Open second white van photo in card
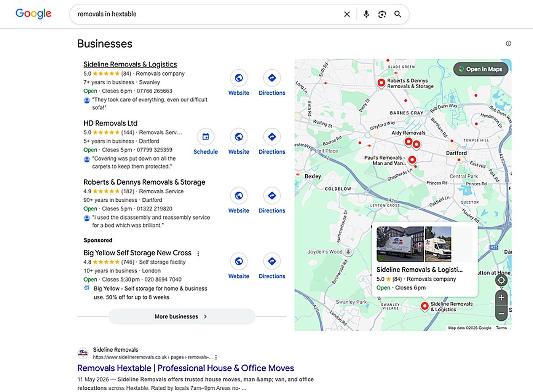Image resolution: width=533 pixels, height=392 pixels. [438, 244]
